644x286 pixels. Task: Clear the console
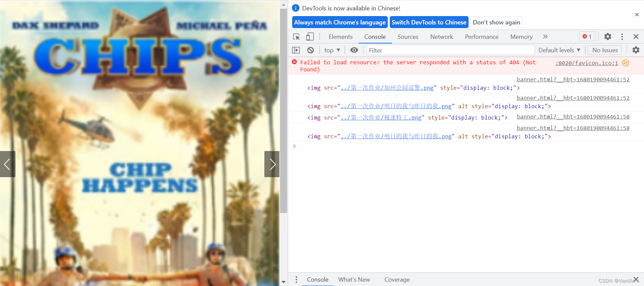[x=311, y=50]
